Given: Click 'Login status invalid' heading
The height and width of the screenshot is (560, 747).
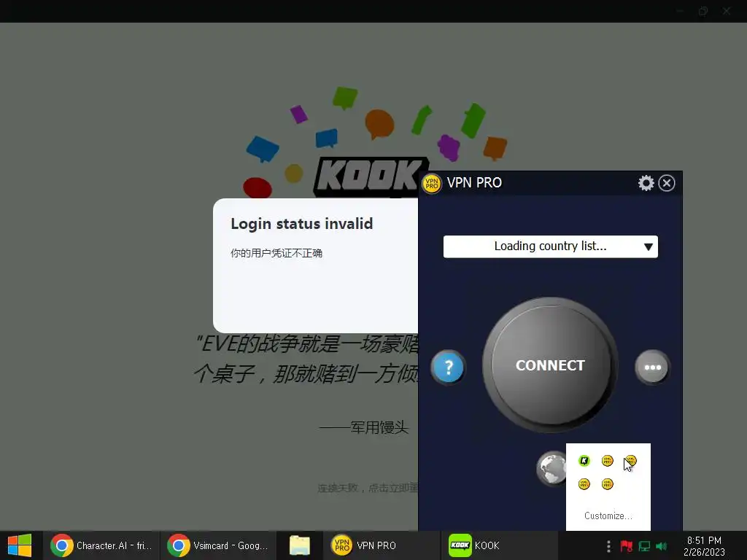Looking at the screenshot, I should pos(301,224).
